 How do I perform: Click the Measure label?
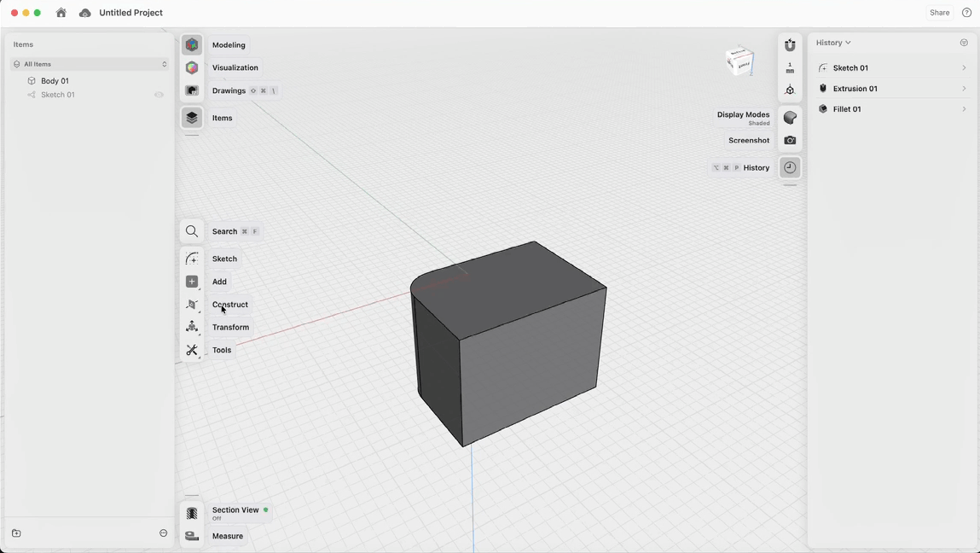(228, 536)
